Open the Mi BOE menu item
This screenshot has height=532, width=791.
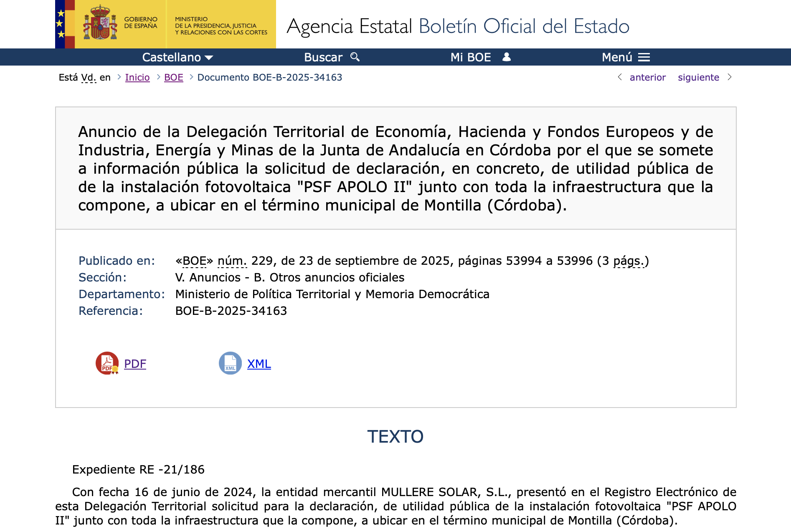(x=471, y=57)
